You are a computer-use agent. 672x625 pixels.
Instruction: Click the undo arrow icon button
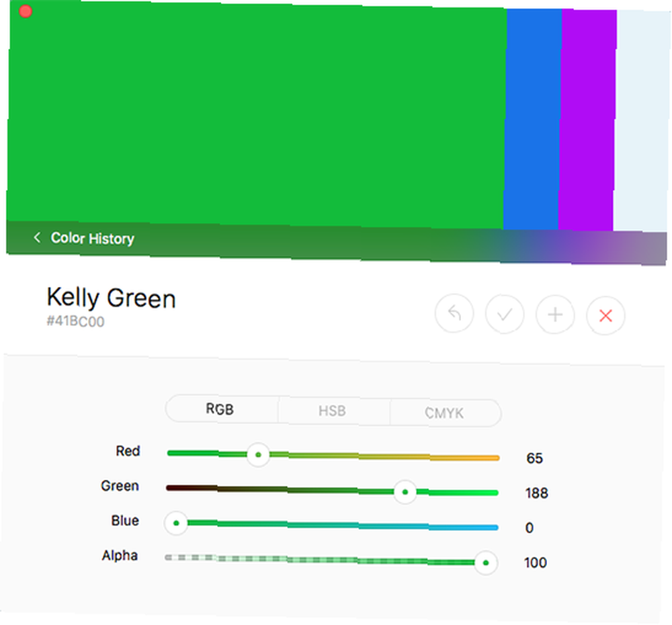[454, 313]
